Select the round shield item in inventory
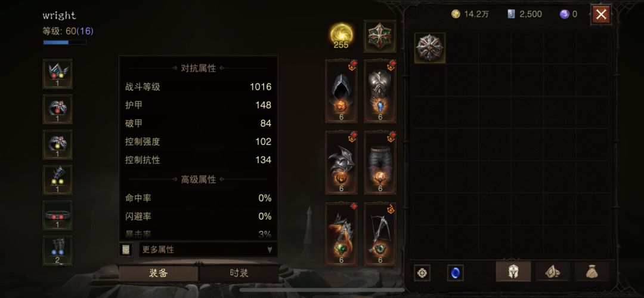This screenshot has height=298, width=644. tap(429, 48)
